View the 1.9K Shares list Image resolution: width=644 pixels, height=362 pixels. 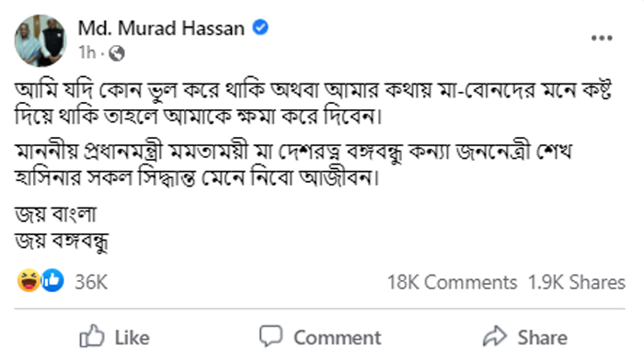577,282
